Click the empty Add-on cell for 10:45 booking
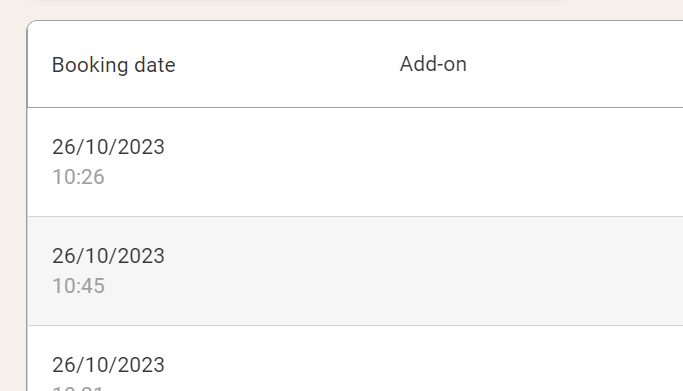 [540, 271]
